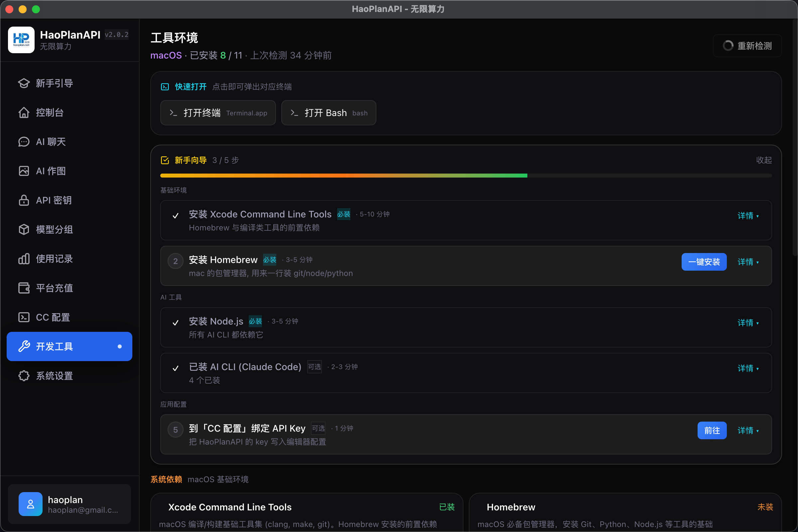Screen dimensions: 798x532
Task: Click the step 2 circle for Homebrew
Action: click(176, 261)
